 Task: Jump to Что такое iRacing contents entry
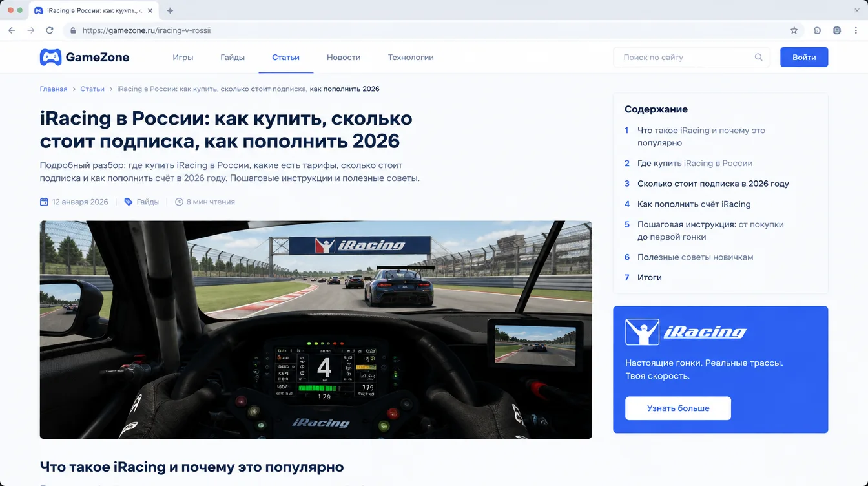701,136
